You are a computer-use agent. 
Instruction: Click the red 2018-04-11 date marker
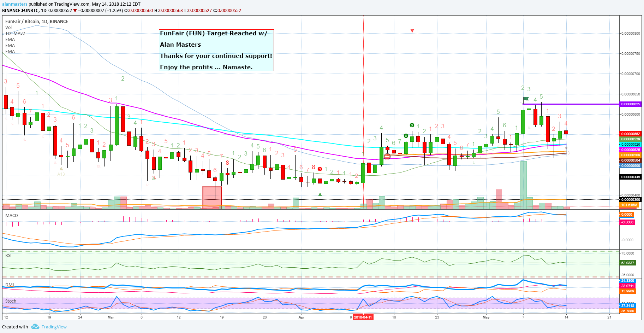[363, 317]
